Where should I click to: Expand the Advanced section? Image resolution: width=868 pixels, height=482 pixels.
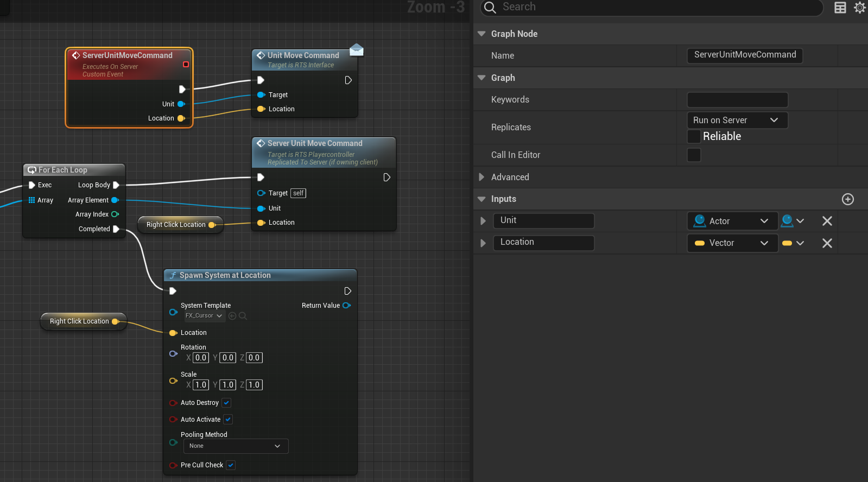481,177
